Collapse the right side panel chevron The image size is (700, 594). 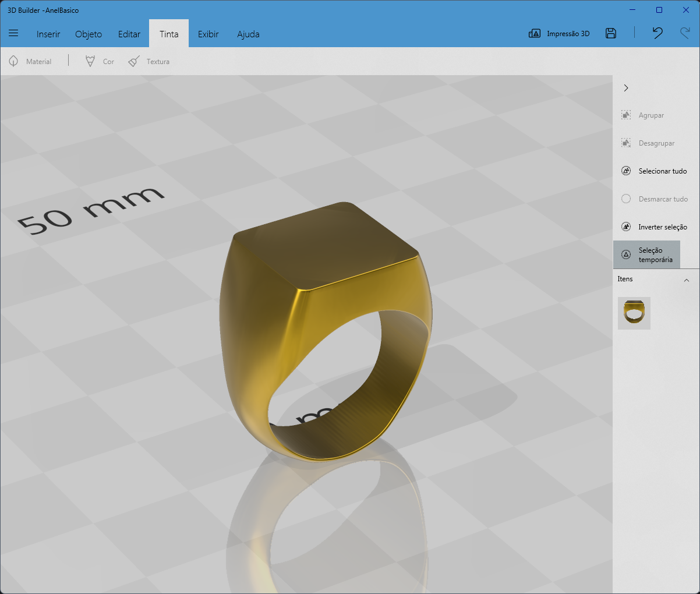[626, 88]
